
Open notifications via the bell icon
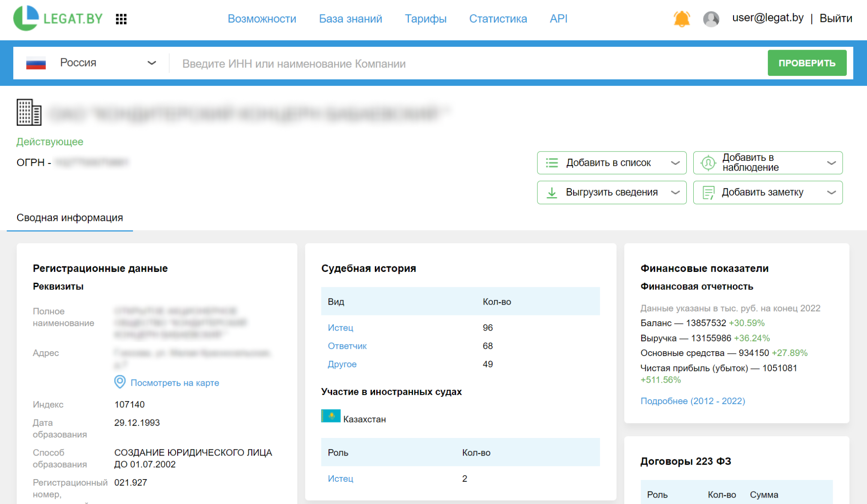click(682, 18)
